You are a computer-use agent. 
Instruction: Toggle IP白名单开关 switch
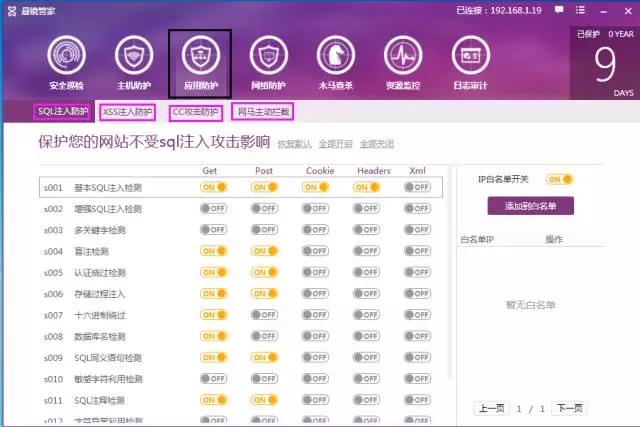click(559, 179)
